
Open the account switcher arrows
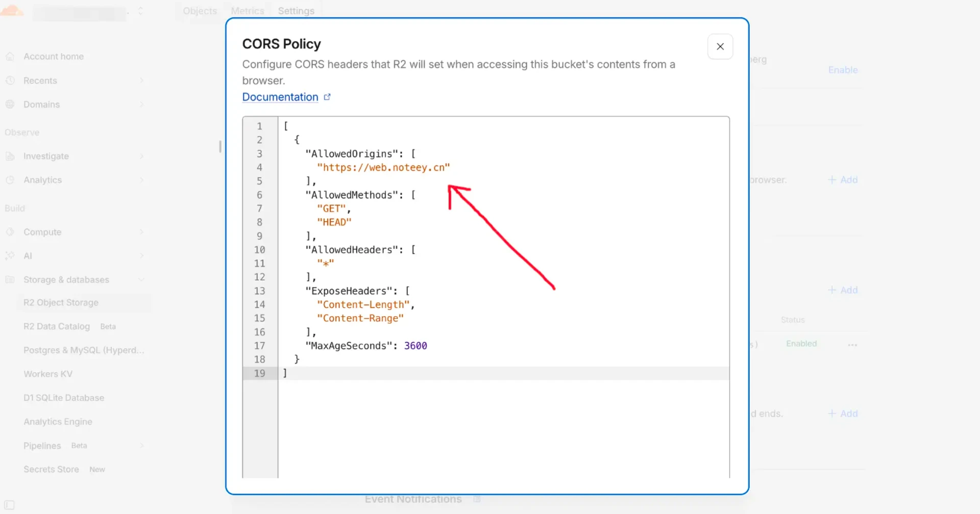tap(140, 11)
